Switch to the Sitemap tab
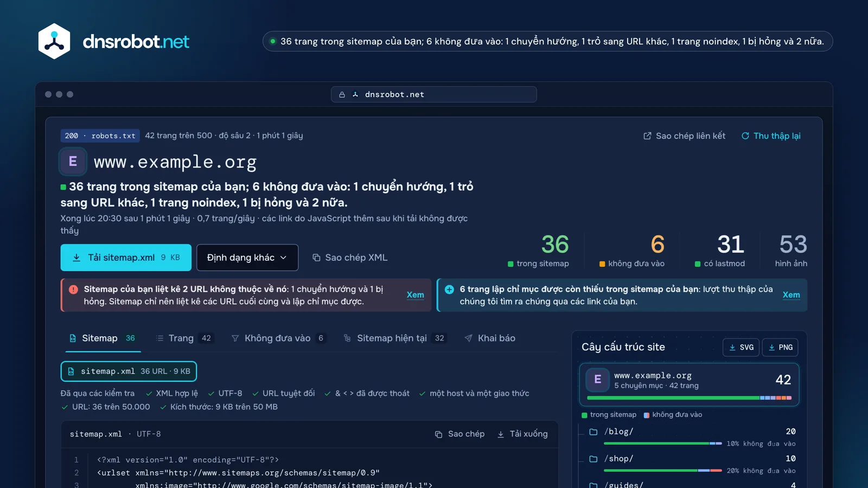This screenshot has height=488, width=868. (102, 338)
